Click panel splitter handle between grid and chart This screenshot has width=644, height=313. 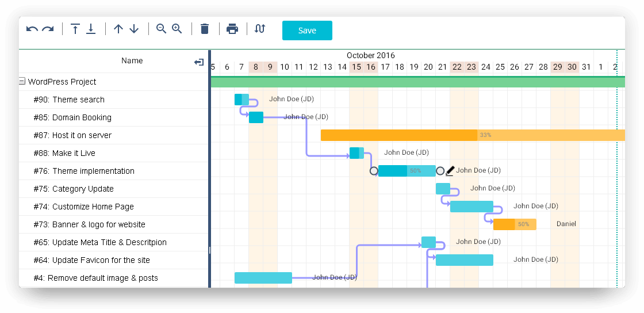(x=209, y=250)
